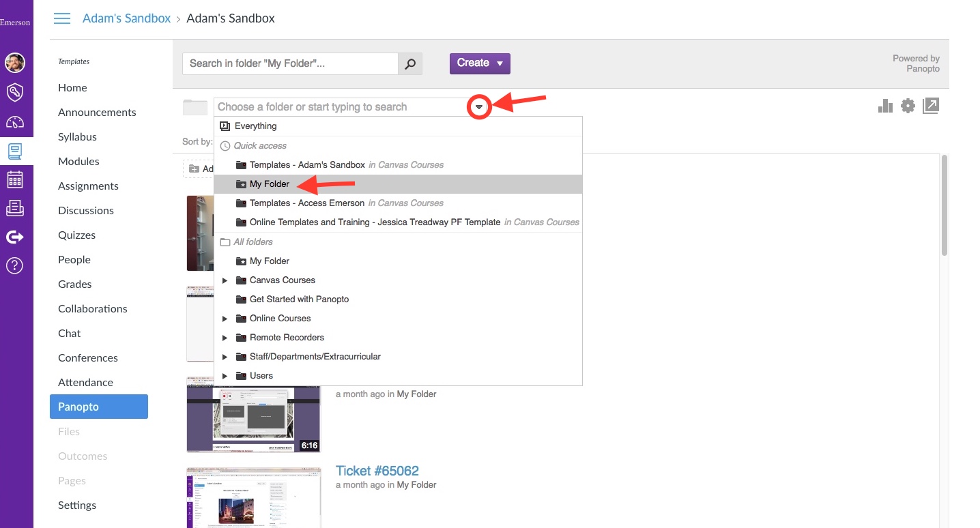Select Get Started with Panopto folder

click(398, 299)
